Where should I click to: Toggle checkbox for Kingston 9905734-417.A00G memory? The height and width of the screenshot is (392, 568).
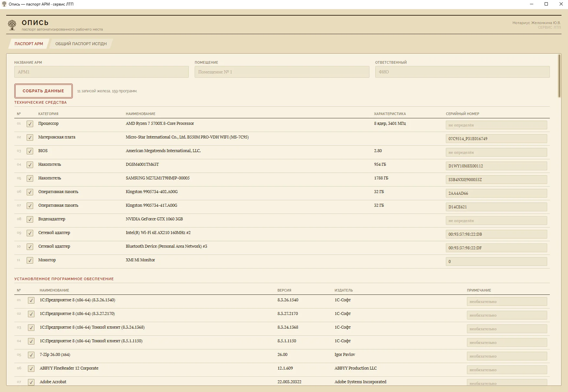tap(30, 206)
